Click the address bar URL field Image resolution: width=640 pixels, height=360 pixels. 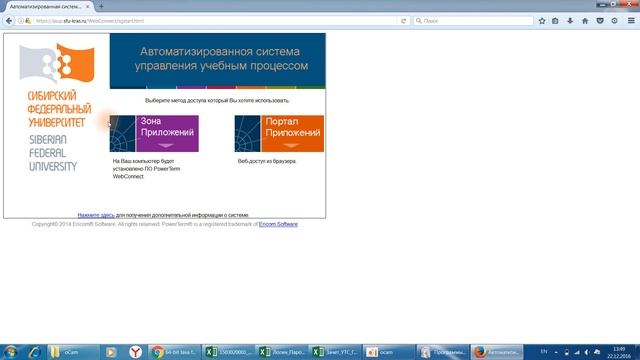tap(214, 21)
